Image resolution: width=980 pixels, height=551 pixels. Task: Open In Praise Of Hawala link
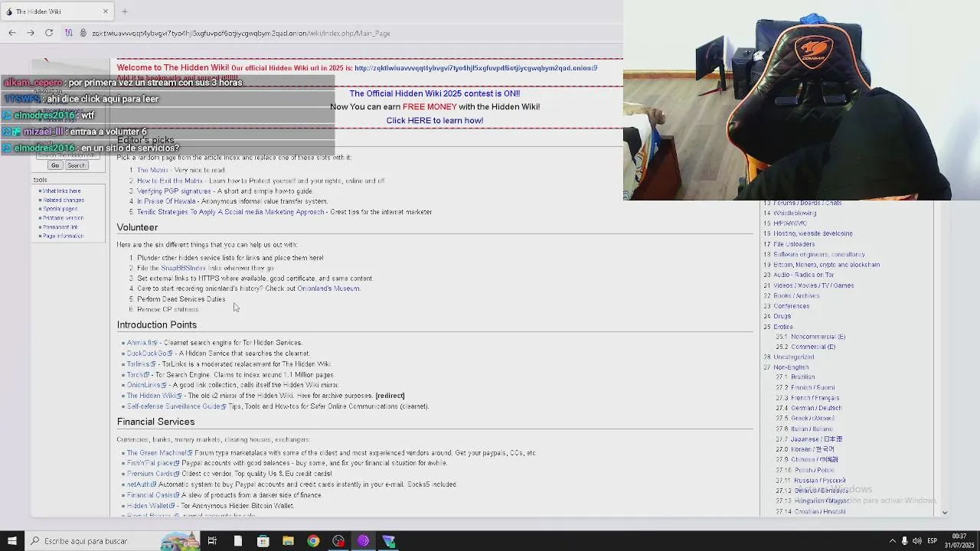click(x=166, y=201)
